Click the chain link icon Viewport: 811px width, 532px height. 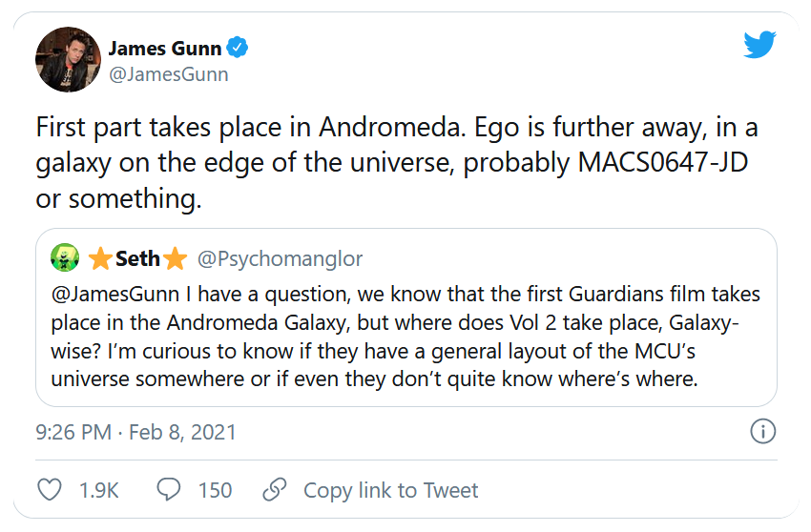(274, 490)
